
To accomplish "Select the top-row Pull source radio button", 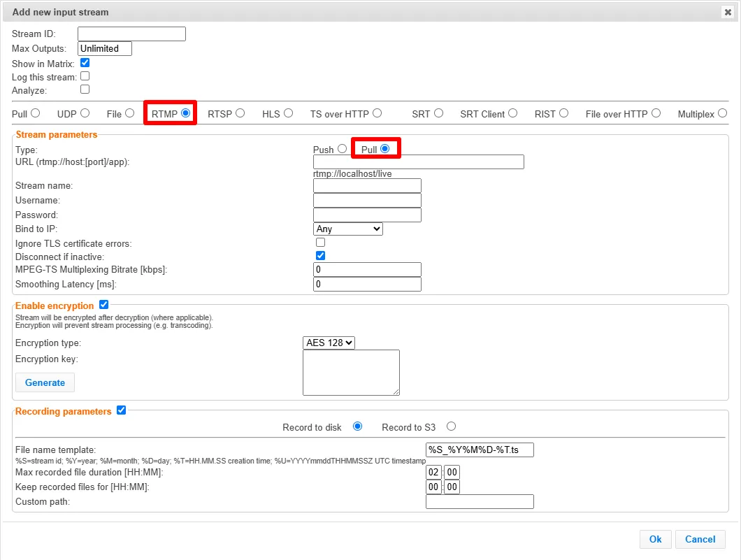I will click(x=36, y=113).
